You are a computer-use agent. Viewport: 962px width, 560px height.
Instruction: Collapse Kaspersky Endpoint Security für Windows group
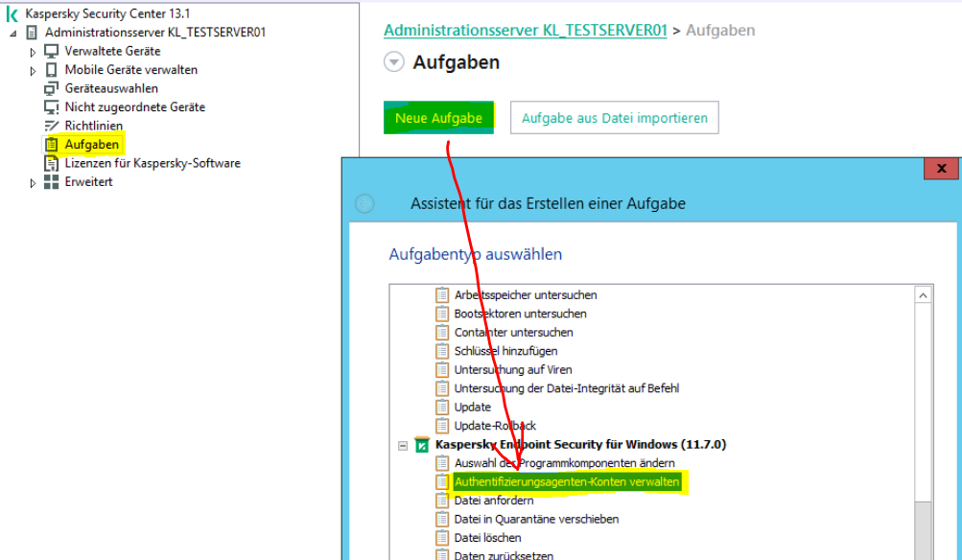[403, 445]
